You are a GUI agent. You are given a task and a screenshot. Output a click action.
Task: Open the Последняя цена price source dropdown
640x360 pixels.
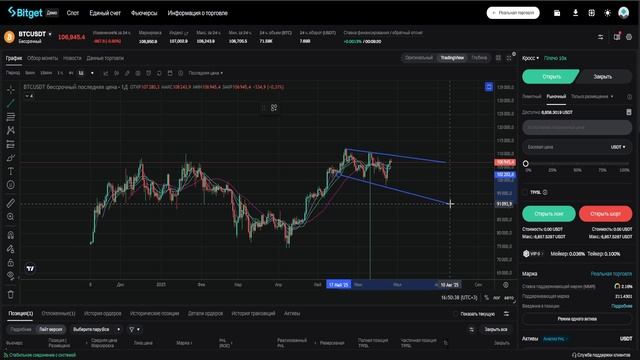click(x=206, y=73)
